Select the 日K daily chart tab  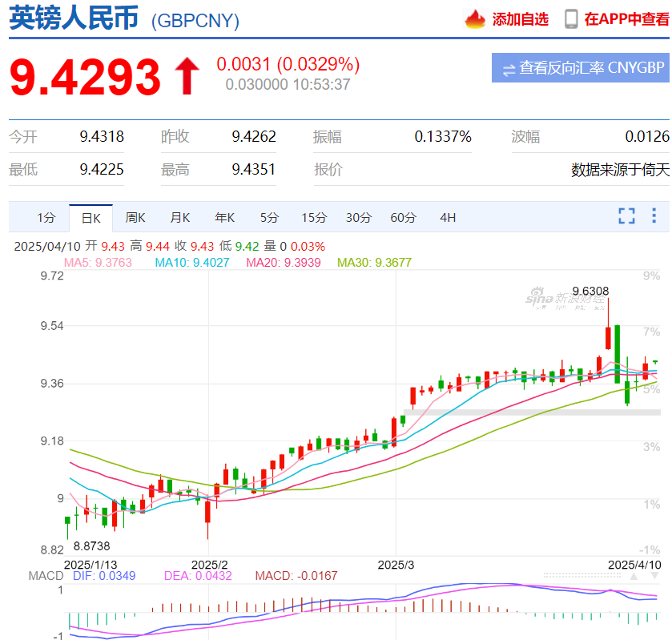click(91, 217)
